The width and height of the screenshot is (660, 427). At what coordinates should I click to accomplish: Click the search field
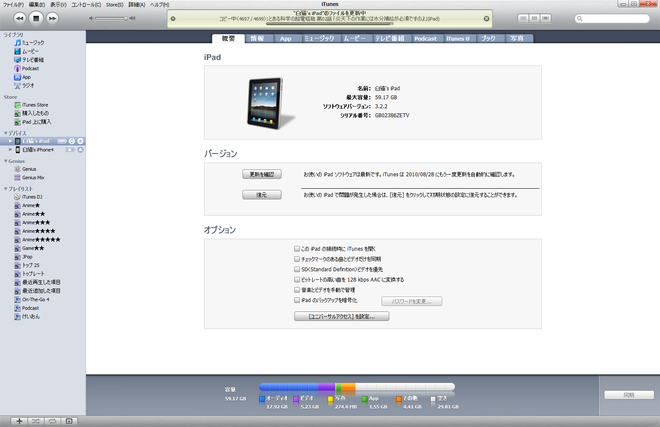click(612, 19)
